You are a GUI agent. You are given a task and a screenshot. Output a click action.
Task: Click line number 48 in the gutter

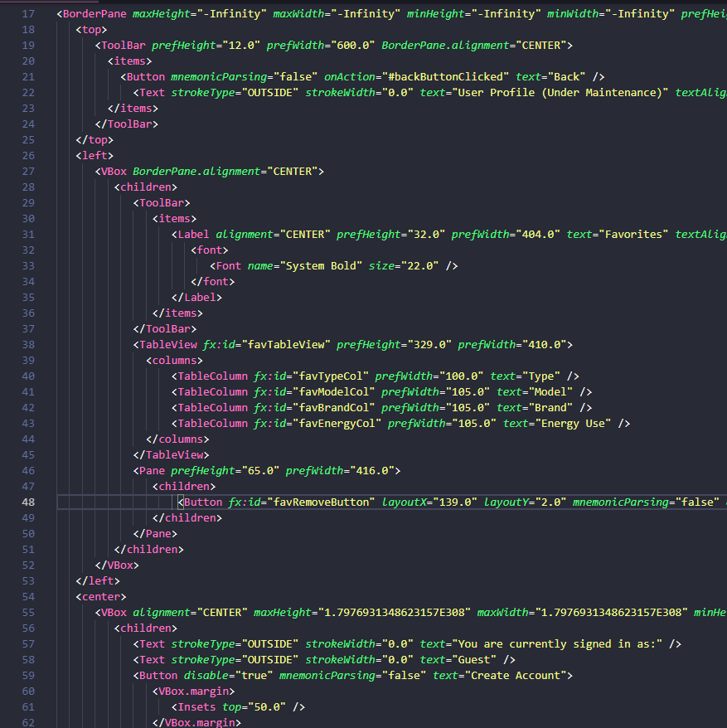coord(28,502)
